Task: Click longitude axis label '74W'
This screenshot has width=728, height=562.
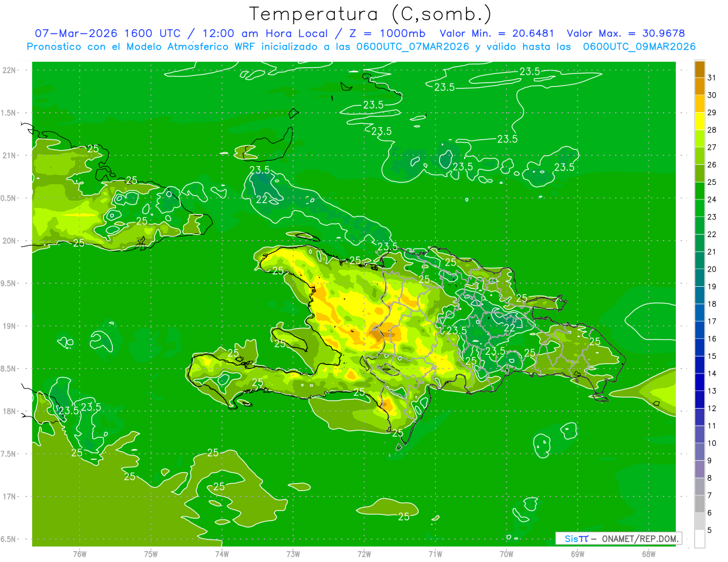Action: [x=222, y=554]
